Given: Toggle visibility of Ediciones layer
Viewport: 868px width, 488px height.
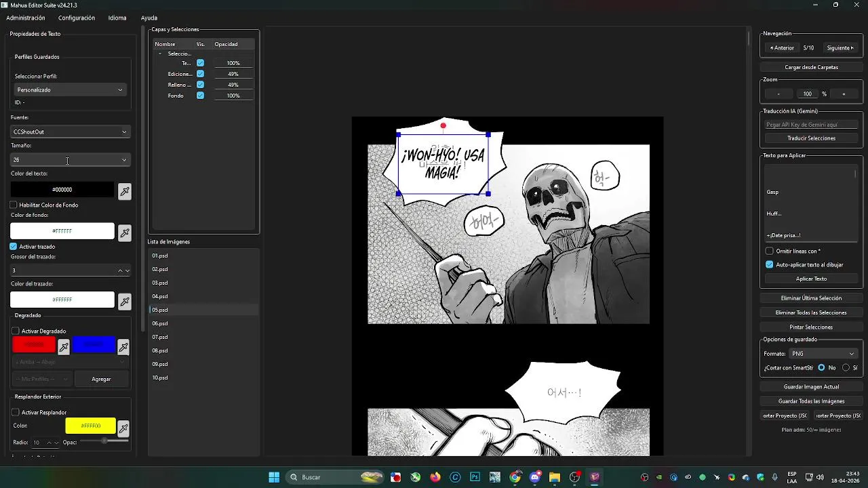Looking at the screenshot, I should click(200, 74).
